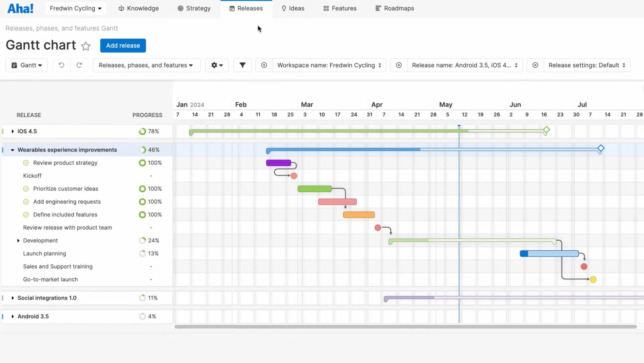Click the Review release milestone red dot
Image resolution: width=644 pixels, height=363 pixels.
pyautogui.click(x=378, y=228)
